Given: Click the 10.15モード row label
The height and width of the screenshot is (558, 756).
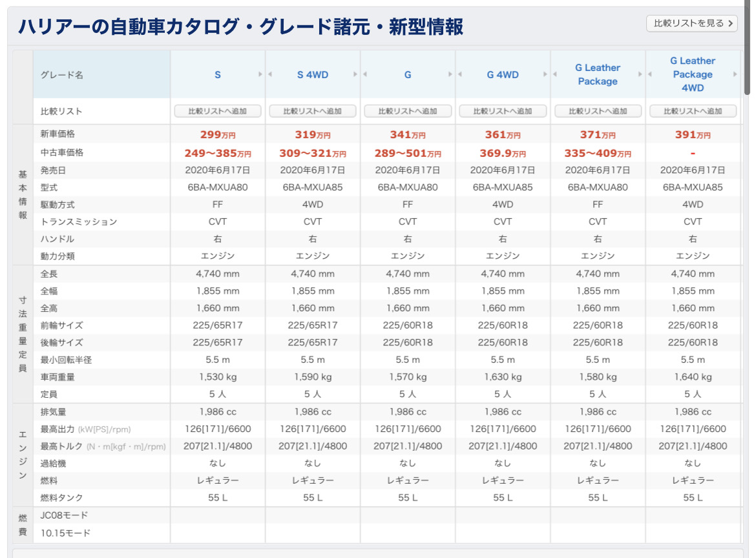Looking at the screenshot, I should point(65,533).
